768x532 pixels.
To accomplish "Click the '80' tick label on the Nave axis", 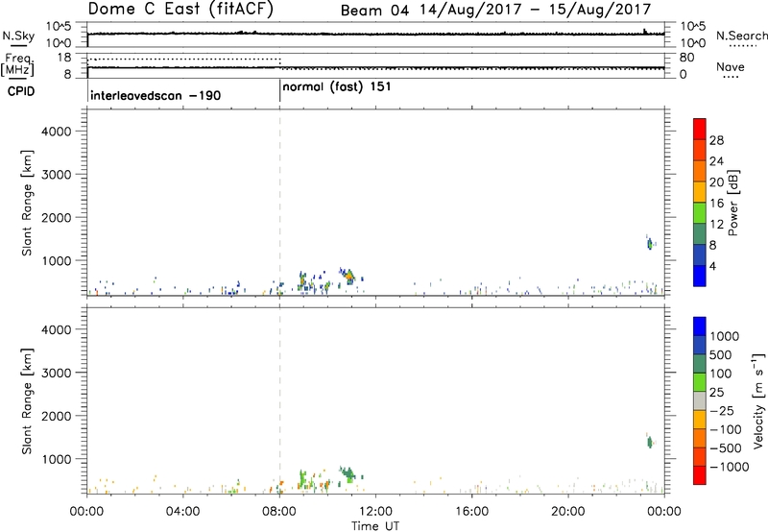I will point(686,58).
